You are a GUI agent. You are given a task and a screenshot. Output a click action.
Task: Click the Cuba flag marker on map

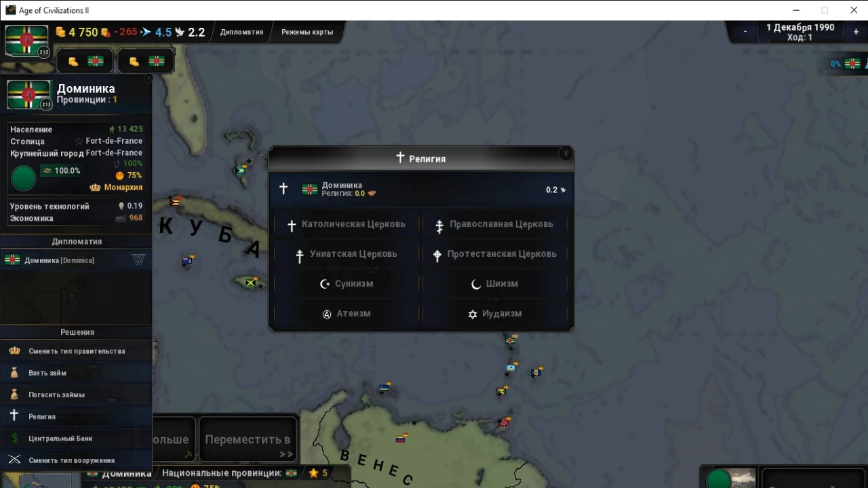(175, 201)
